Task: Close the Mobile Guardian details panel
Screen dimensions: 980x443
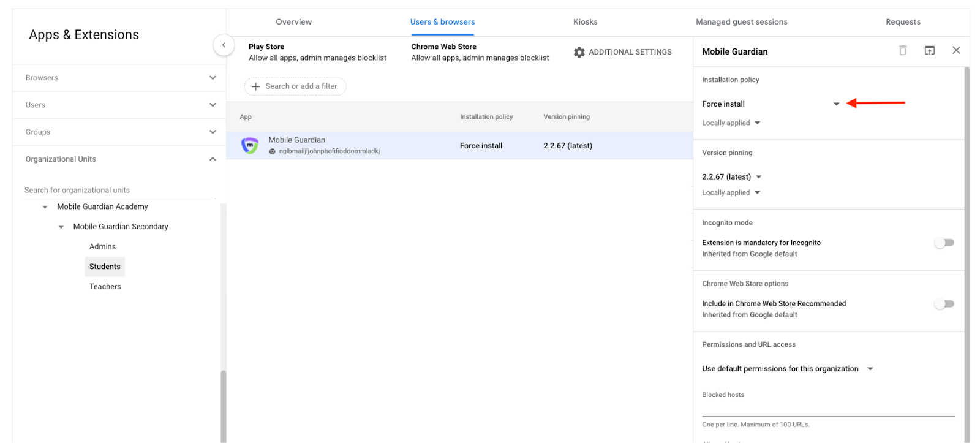Action: coord(956,50)
